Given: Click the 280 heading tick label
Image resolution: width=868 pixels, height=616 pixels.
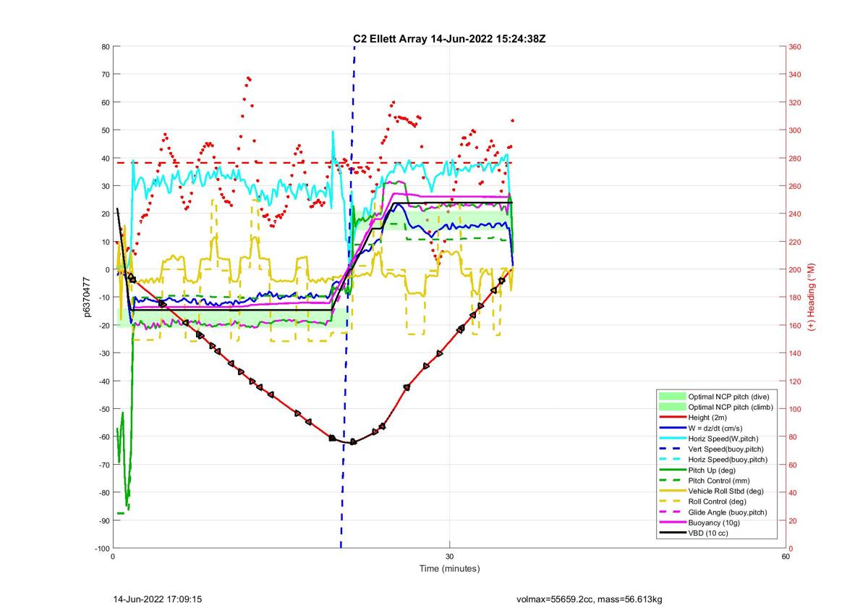Looking at the screenshot, I should point(795,159).
